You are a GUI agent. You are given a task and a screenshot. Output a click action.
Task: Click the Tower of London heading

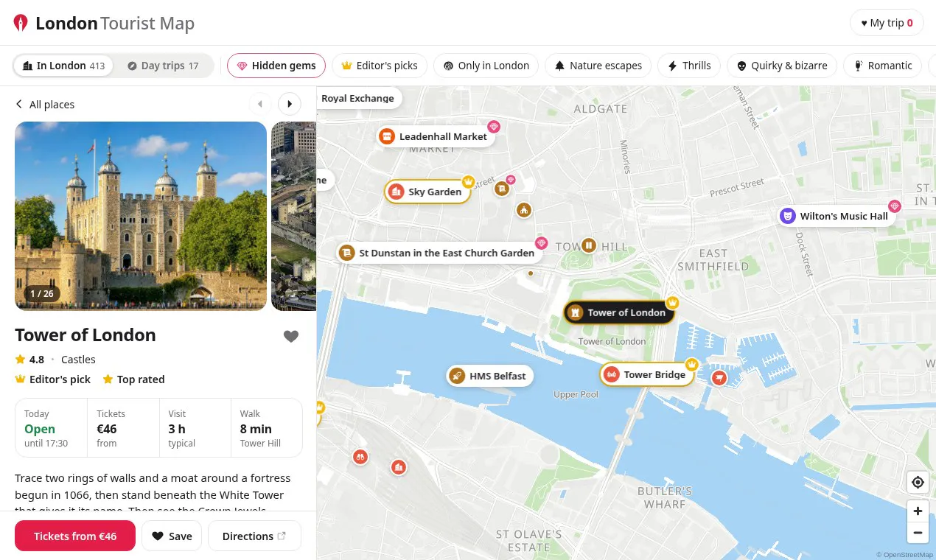point(85,335)
